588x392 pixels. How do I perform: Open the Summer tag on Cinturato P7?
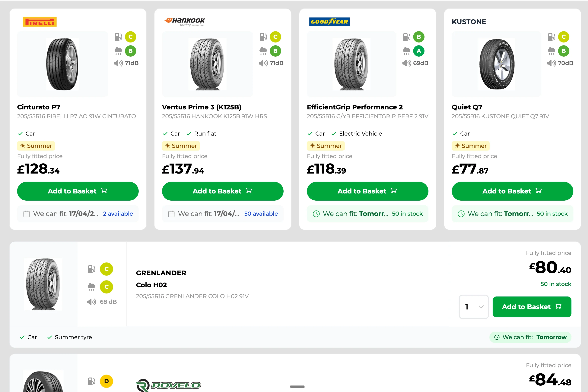point(36,146)
